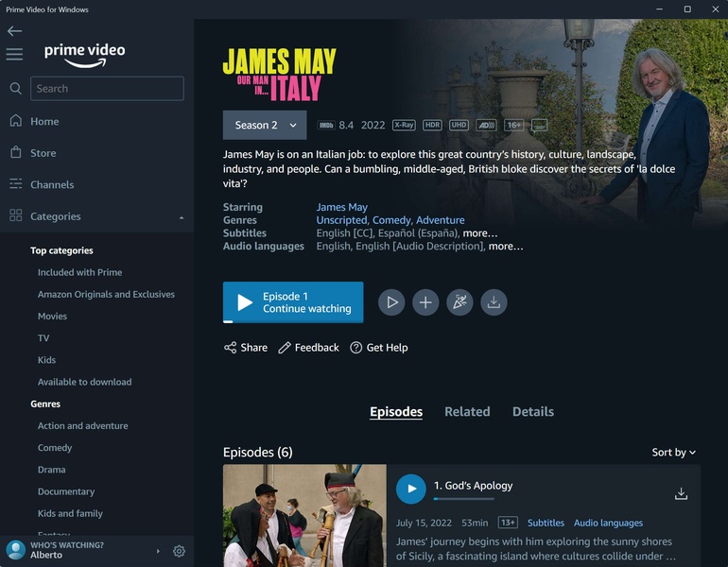Screen dimensions: 728x567
Task: Show more subtitle languages
Action: point(479,232)
